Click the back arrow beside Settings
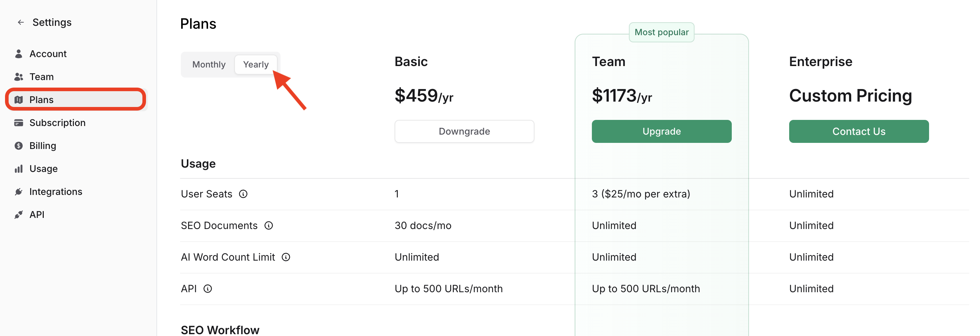The height and width of the screenshot is (336, 980). tap(21, 23)
